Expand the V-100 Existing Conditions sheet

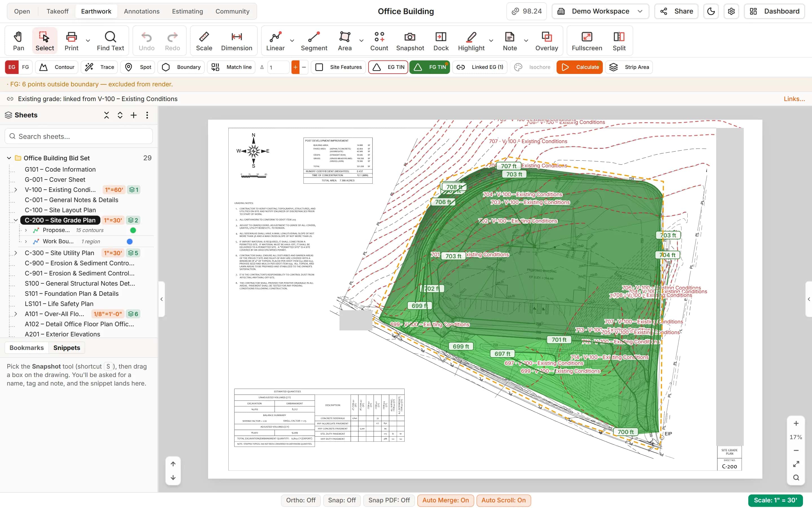click(x=16, y=190)
